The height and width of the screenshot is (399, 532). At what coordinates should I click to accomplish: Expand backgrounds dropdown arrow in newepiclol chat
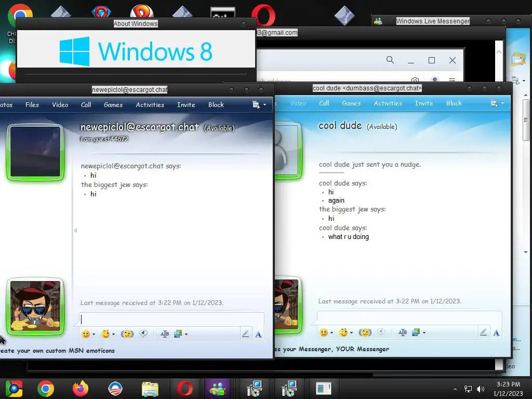pos(186,334)
